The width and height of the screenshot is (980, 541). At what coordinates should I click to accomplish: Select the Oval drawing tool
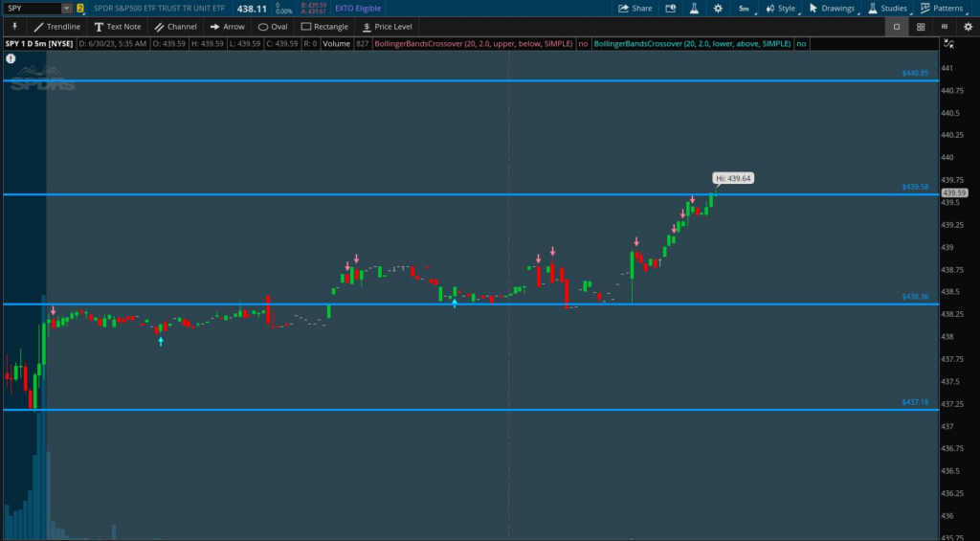click(273, 26)
